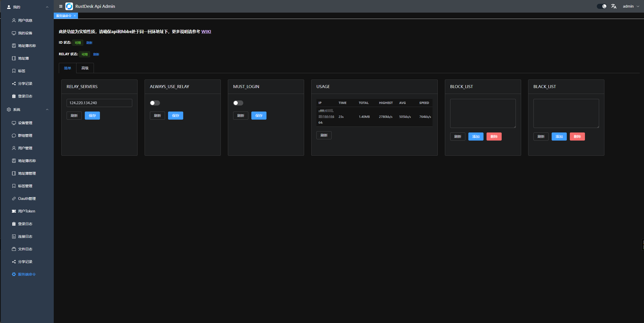Image resolution: width=644 pixels, height=323 pixels.
Task: Switch to the 高级 tab
Action: click(x=85, y=68)
